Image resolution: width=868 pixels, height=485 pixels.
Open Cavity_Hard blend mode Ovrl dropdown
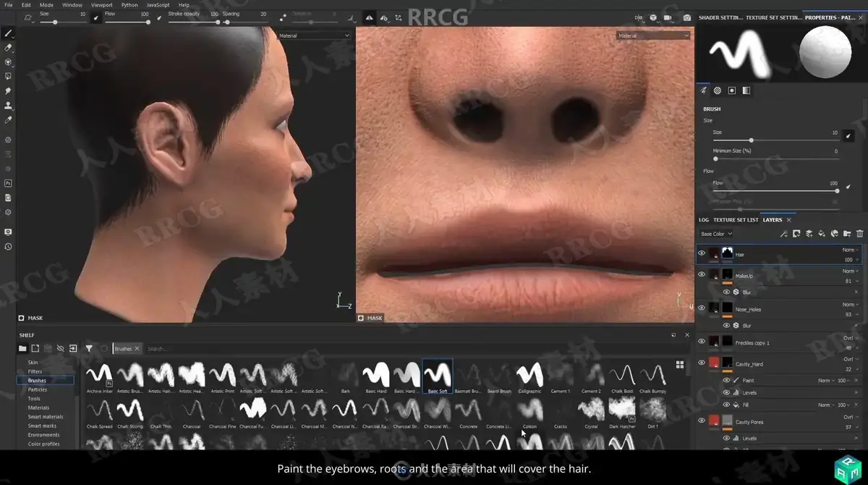851,359
